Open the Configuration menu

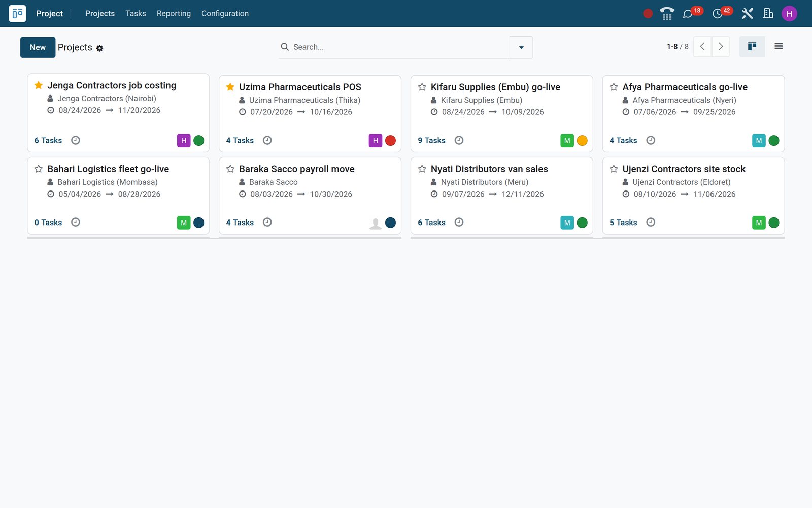tap(225, 14)
